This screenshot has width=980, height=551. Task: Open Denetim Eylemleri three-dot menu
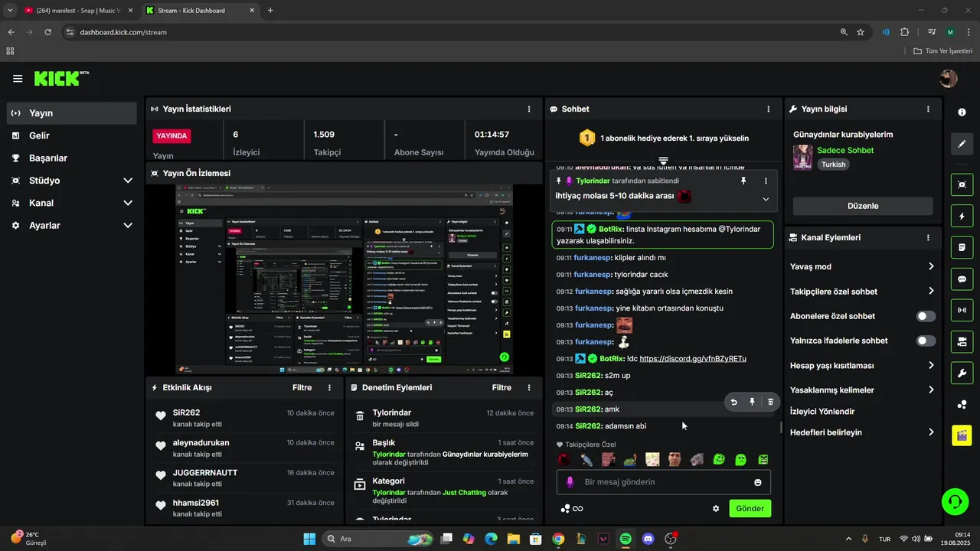[529, 388]
